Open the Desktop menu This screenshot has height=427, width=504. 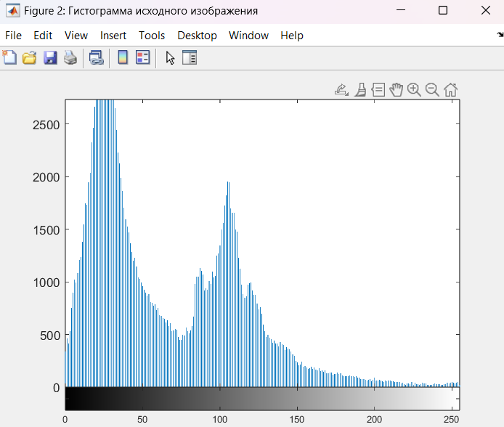[x=197, y=36]
